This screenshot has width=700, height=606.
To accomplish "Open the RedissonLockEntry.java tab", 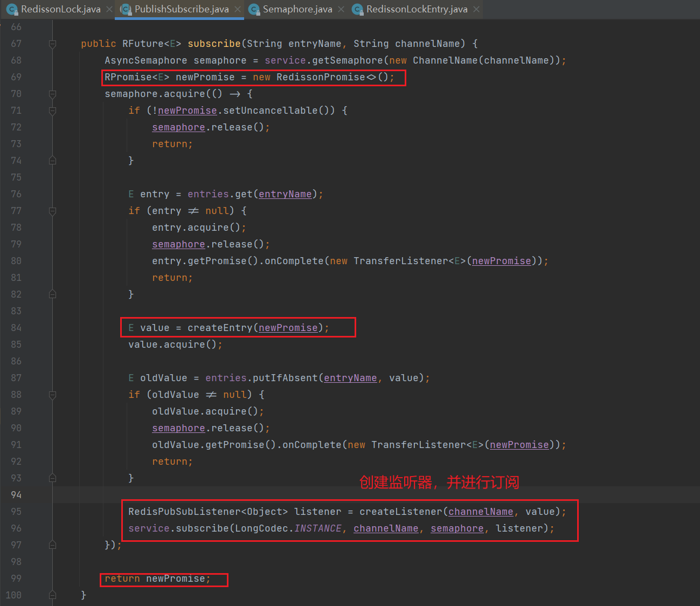I will 417,9.
